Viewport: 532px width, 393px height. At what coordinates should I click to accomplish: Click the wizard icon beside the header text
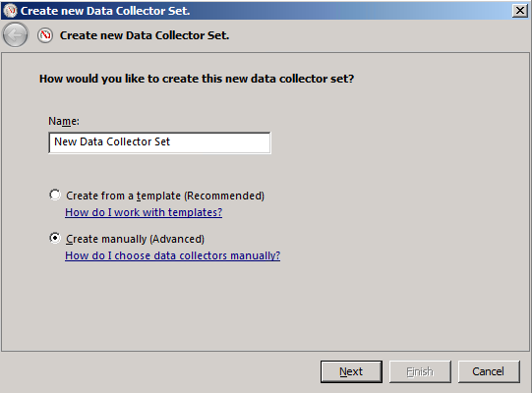coord(45,35)
